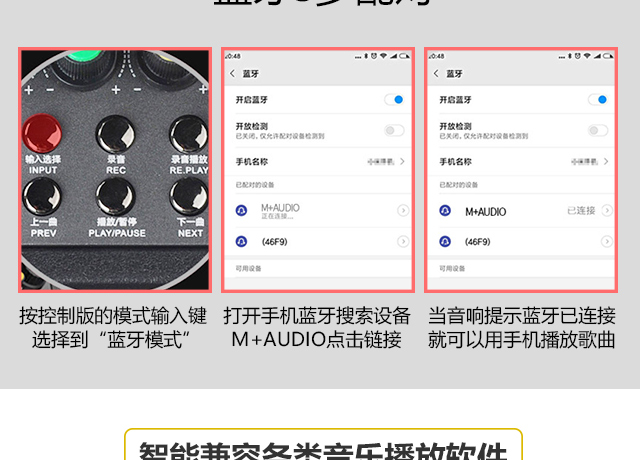Viewport: 640px width, 460px height.
Task: Click the RE.PLAY button on panel
Action: 189,134
